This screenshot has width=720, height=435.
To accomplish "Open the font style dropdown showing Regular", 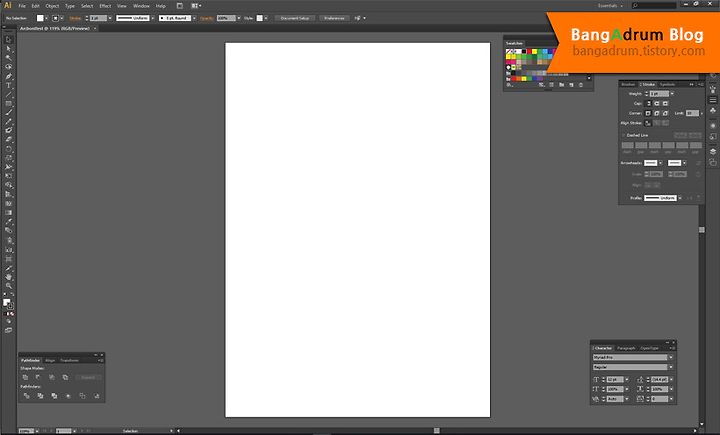I will click(671, 367).
